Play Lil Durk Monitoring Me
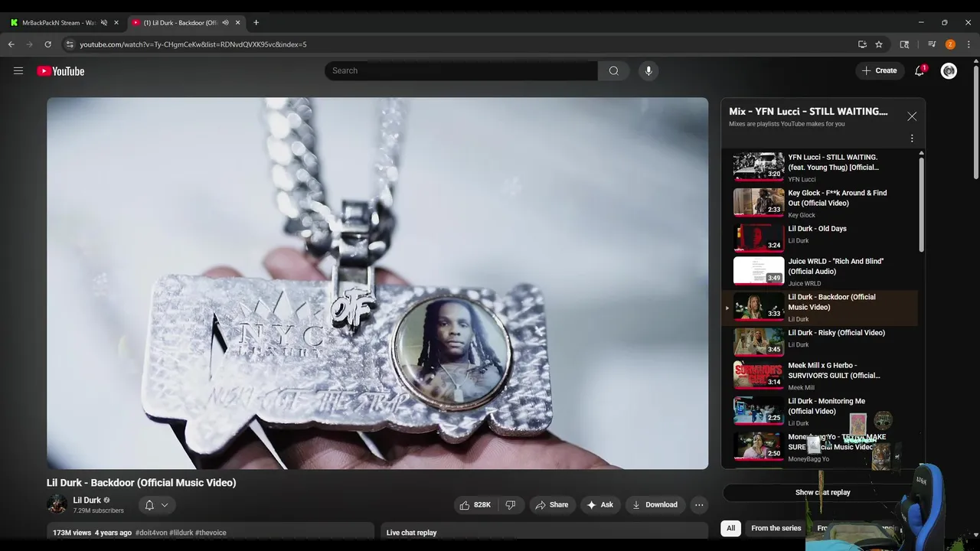980x551 pixels. pyautogui.click(x=819, y=410)
